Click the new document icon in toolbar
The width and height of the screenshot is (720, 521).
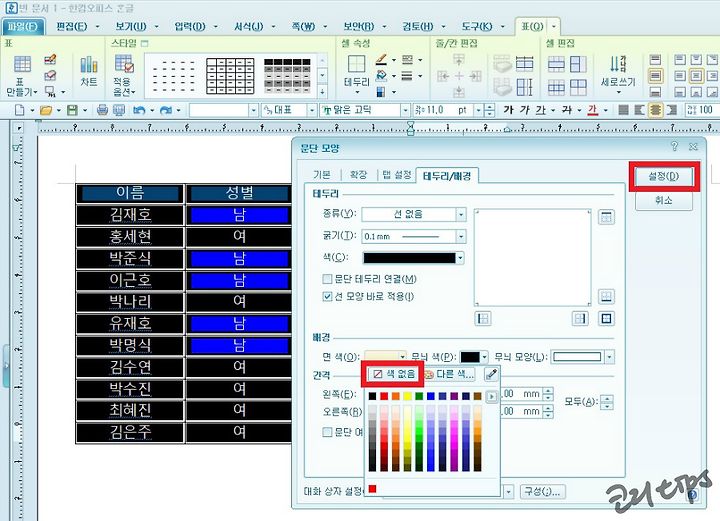click(x=19, y=110)
